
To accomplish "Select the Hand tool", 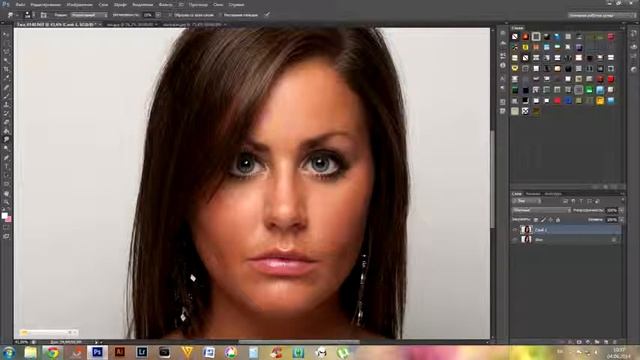I will 6,193.
